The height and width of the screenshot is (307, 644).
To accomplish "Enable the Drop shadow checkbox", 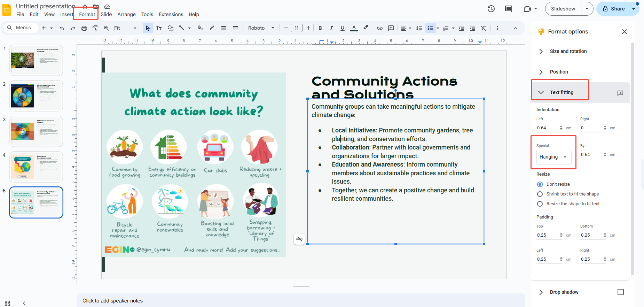I will (x=620, y=292).
